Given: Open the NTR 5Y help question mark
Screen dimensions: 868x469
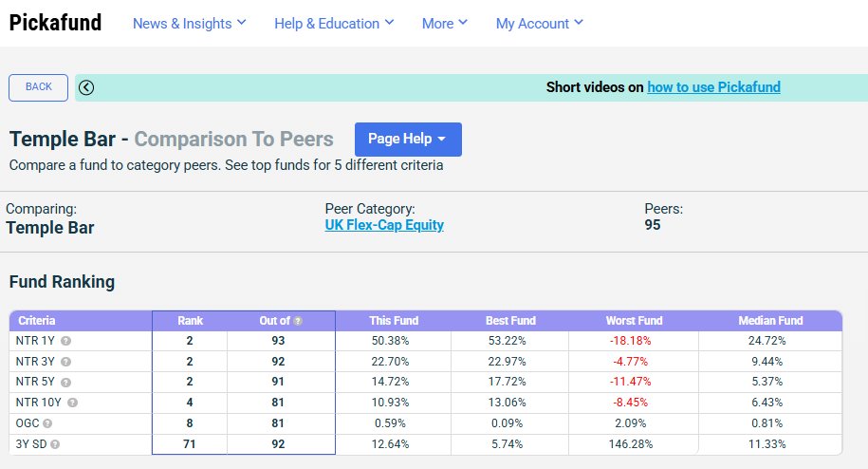Looking at the screenshot, I should pyautogui.click(x=65, y=383).
